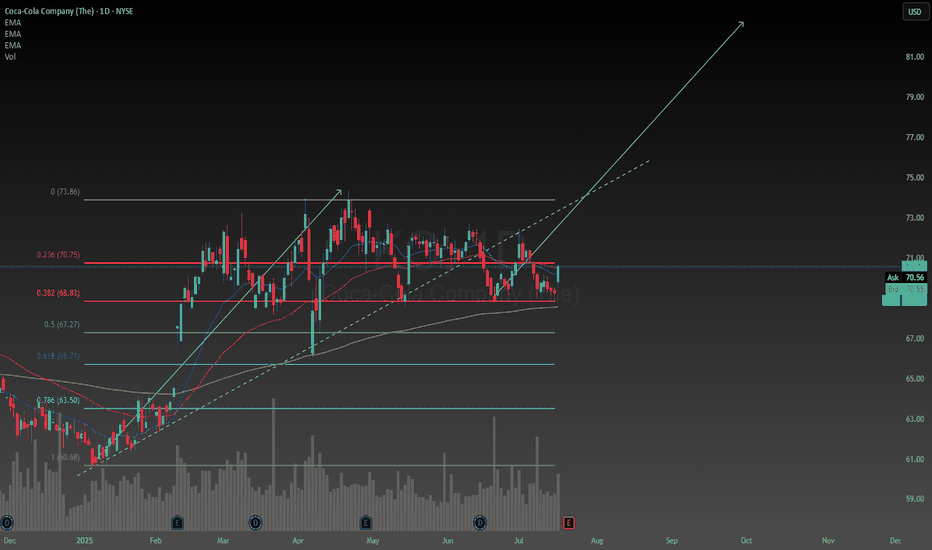
Task: Click the 77.00 price axis label
Action: click(x=915, y=137)
